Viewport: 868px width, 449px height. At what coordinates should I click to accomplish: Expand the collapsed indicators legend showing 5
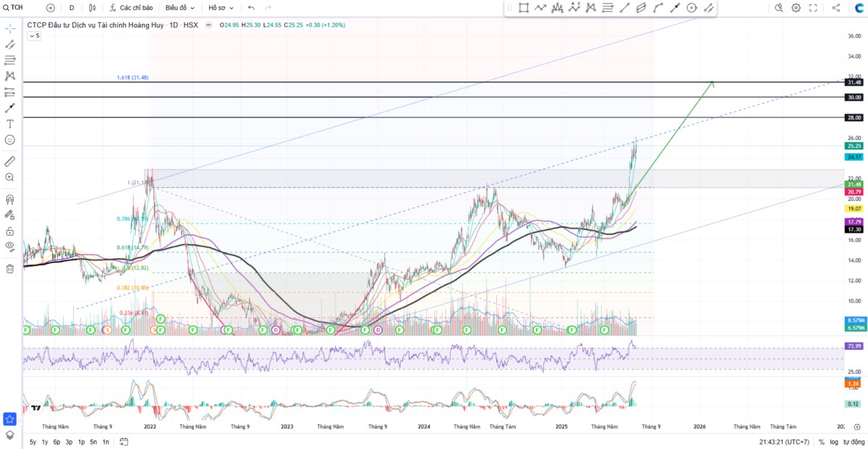[x=34, y=35]
